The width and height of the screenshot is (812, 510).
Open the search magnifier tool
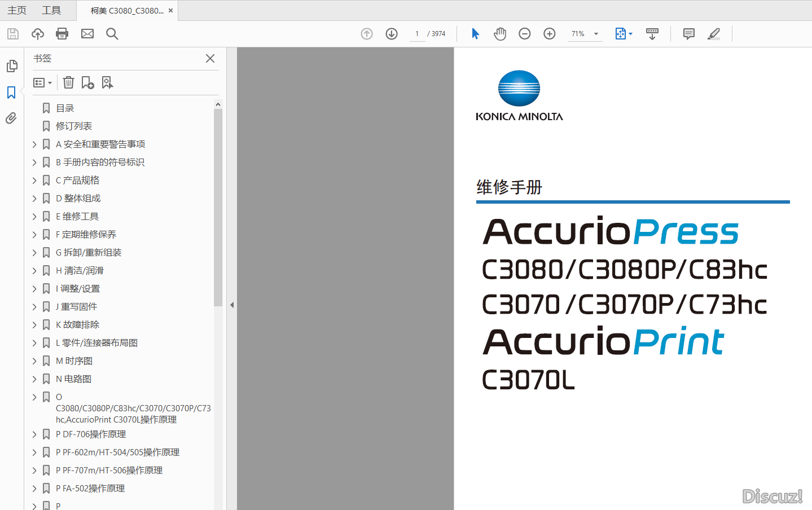pyautogui.click(x=112, y=34)
